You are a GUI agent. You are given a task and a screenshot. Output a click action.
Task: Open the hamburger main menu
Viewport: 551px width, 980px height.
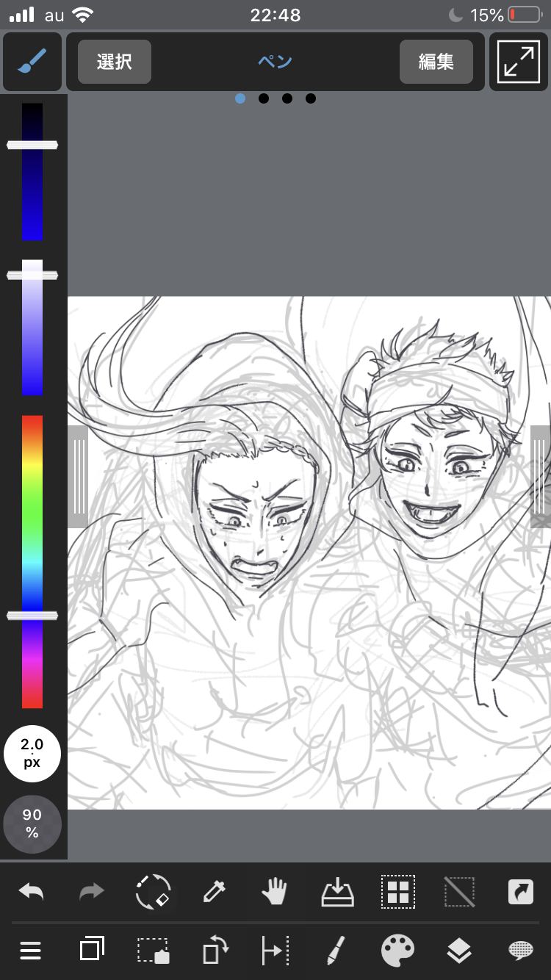coord(30,951)
